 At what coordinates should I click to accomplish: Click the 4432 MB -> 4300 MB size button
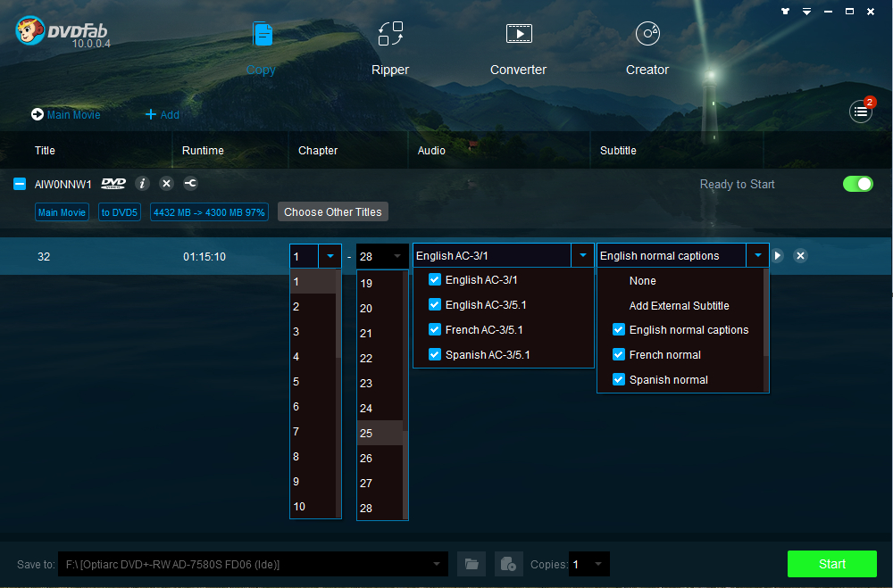tap(209, 212)
